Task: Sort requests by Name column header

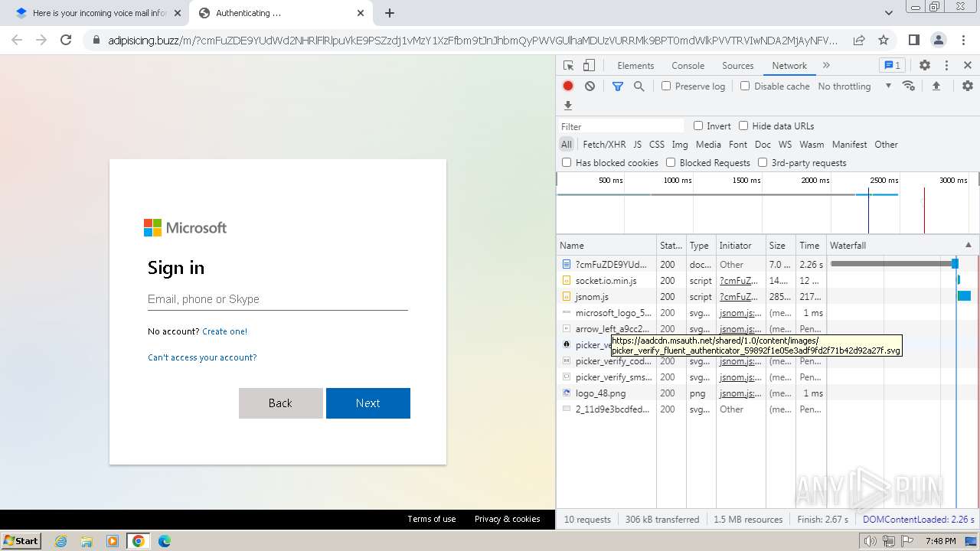Action: coord(606,245)
